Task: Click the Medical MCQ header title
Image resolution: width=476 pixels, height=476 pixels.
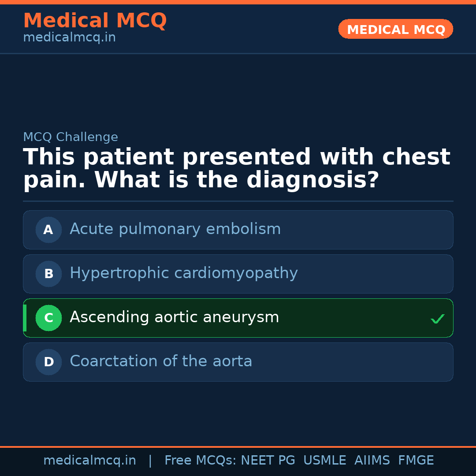Action: (95, 21)
